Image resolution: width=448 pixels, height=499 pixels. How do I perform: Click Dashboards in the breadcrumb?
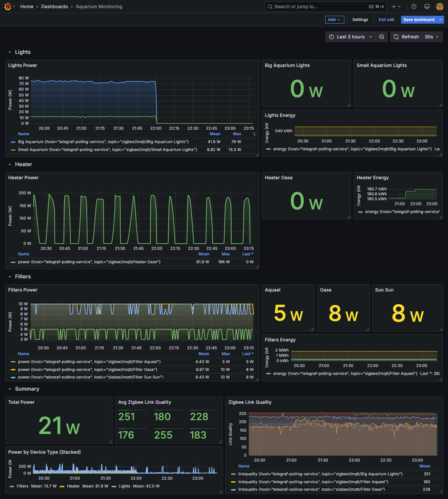click(54, 6)
